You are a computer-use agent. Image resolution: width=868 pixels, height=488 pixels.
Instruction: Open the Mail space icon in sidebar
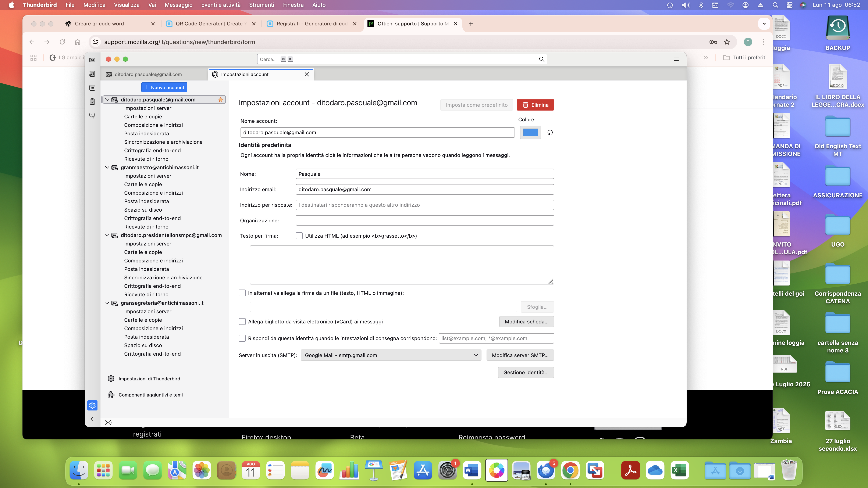[x=92, y=60]
